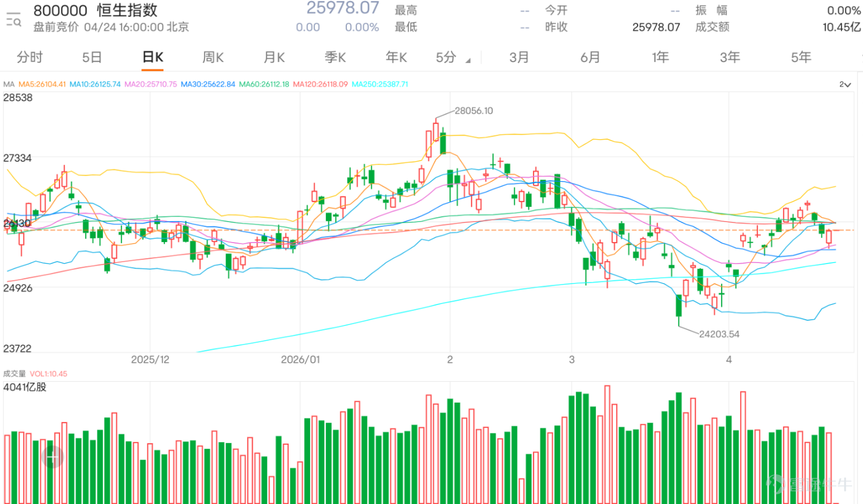The width and height of the screenshot is (863, 504).
Task: Click the 28056.10 high price marker
Action: pyautogui.click(x=474, y=111)
